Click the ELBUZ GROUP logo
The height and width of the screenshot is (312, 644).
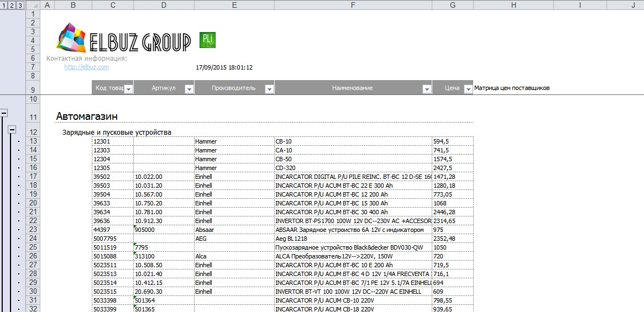123,38
